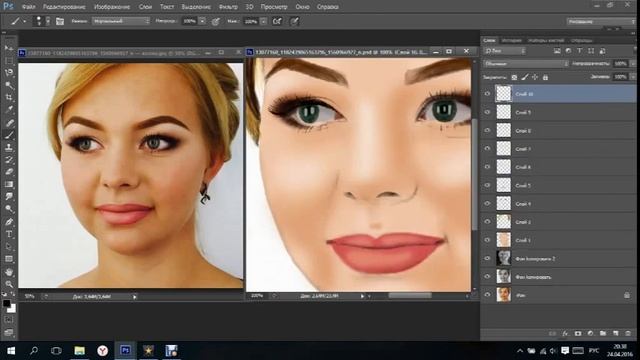Select the Brush tool in toolbox
The image size is (640, 360).
tap(9, 135)
